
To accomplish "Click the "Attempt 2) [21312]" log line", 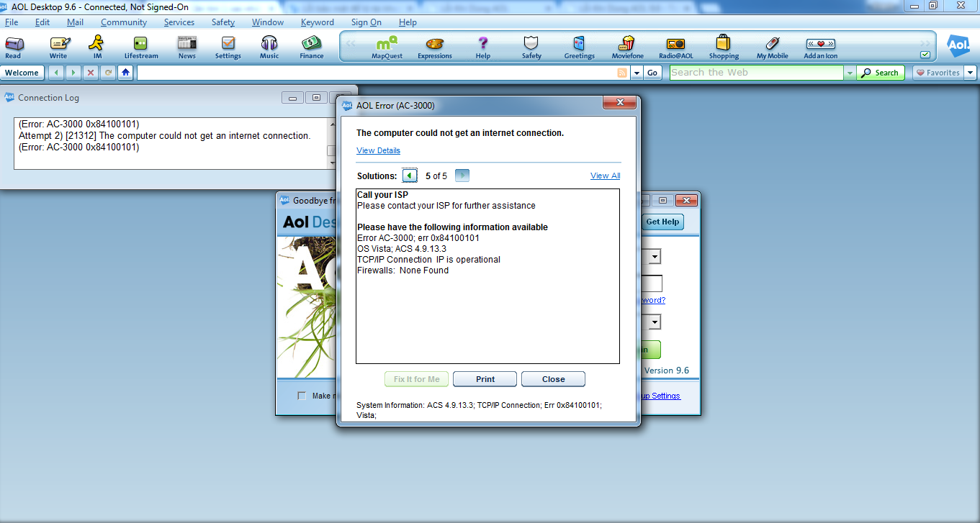I will point(164,135).
